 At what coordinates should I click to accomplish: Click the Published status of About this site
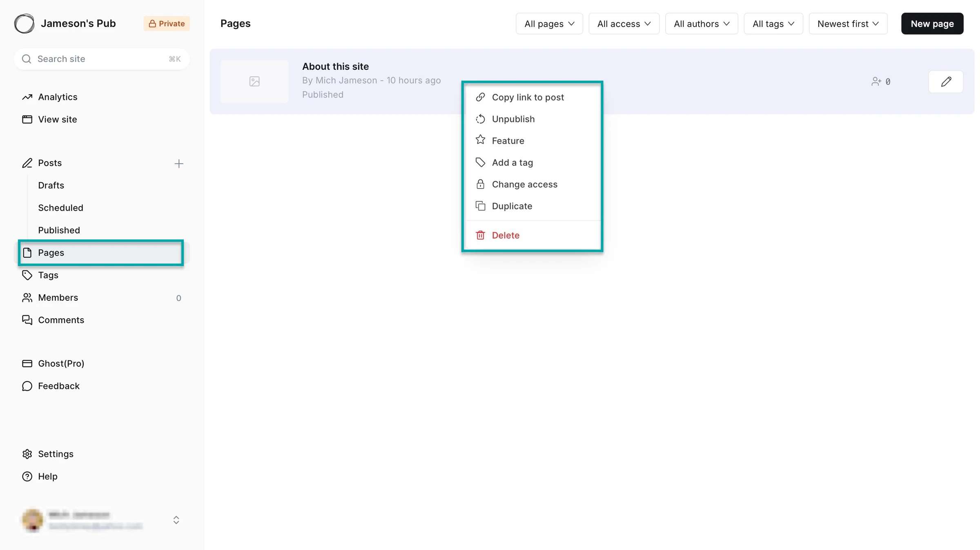(x=323, y=95)
